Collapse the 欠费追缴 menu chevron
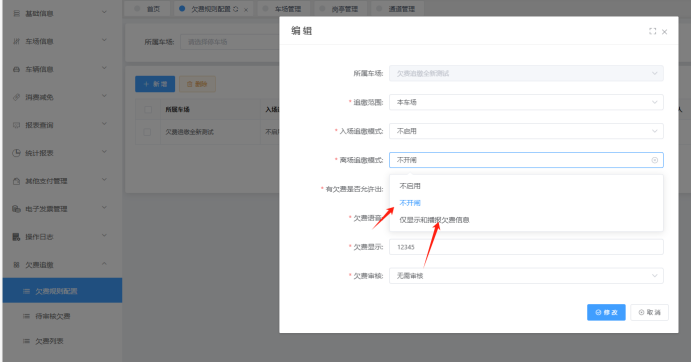Screen dimensions: 692x363 coord(104,264)
